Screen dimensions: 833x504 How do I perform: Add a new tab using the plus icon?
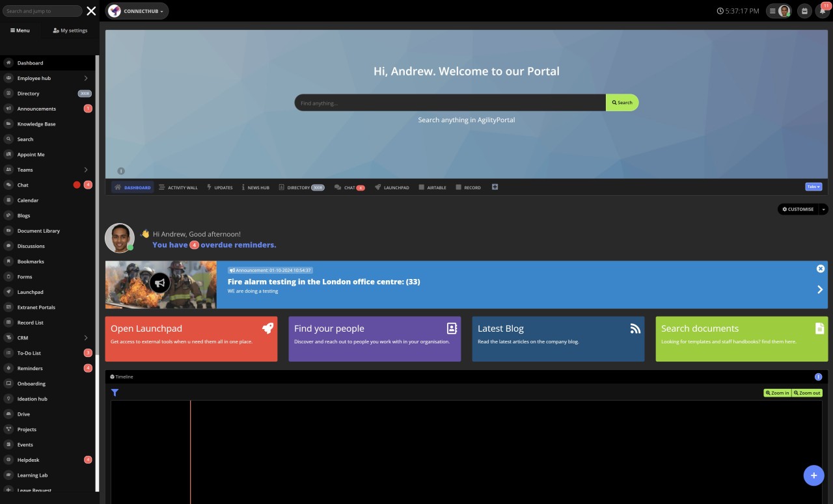(x=495, y=187)
